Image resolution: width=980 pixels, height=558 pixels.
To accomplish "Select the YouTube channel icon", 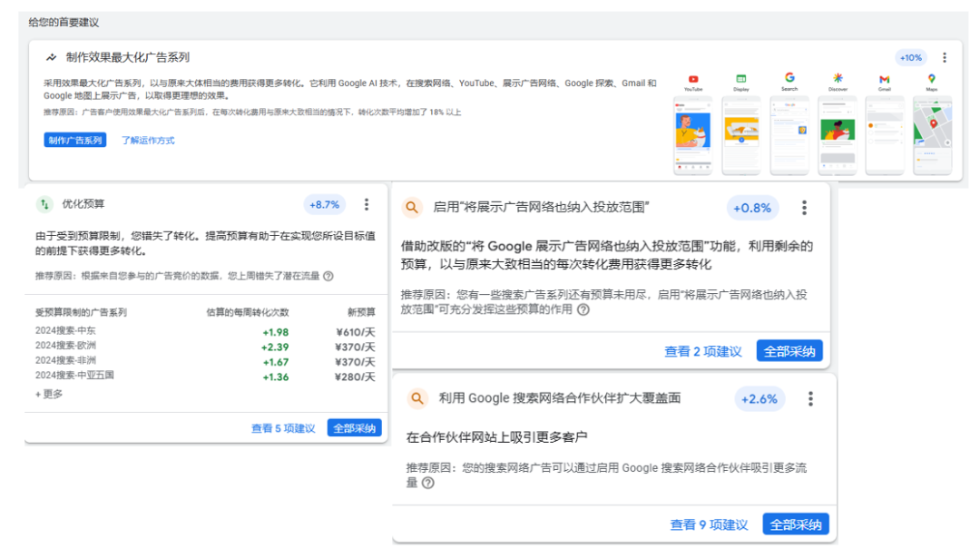I will (x=693, y=80).
